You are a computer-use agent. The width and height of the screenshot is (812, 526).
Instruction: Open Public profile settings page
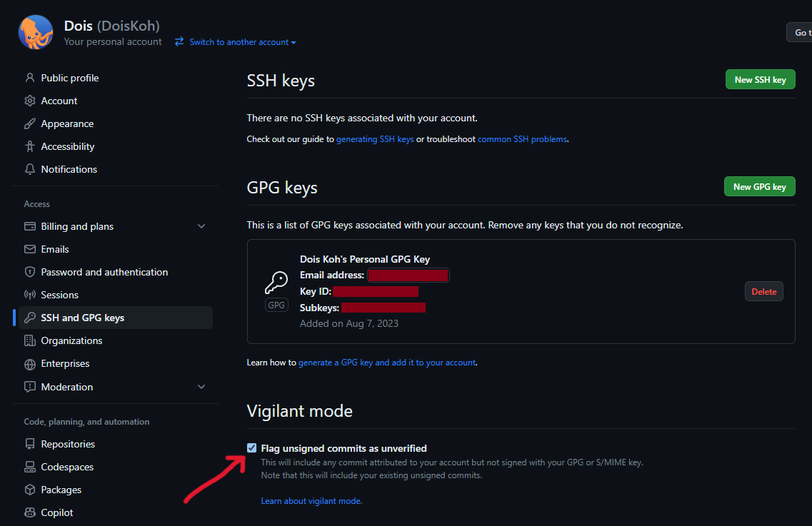tap(70, 78)
